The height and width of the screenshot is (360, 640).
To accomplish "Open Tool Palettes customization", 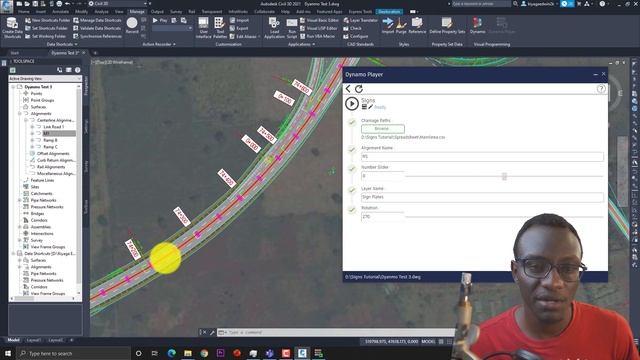I will 220,28.
